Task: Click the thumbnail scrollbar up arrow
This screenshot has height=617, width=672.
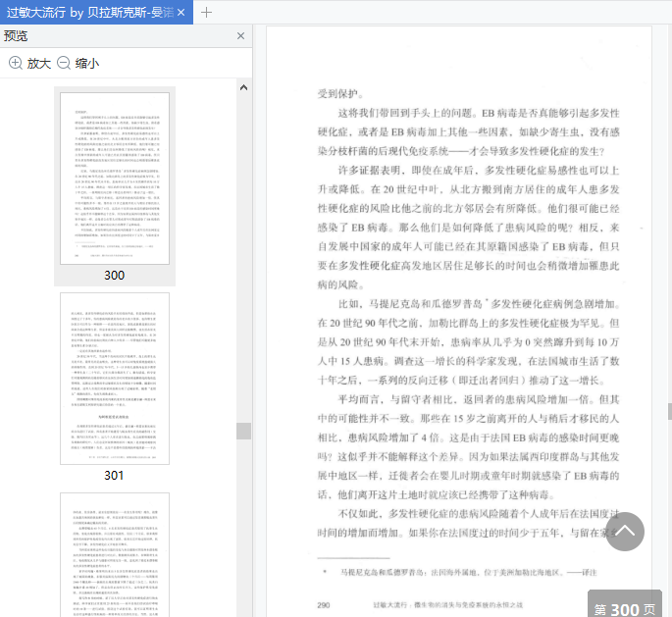Action: point(244,87)
